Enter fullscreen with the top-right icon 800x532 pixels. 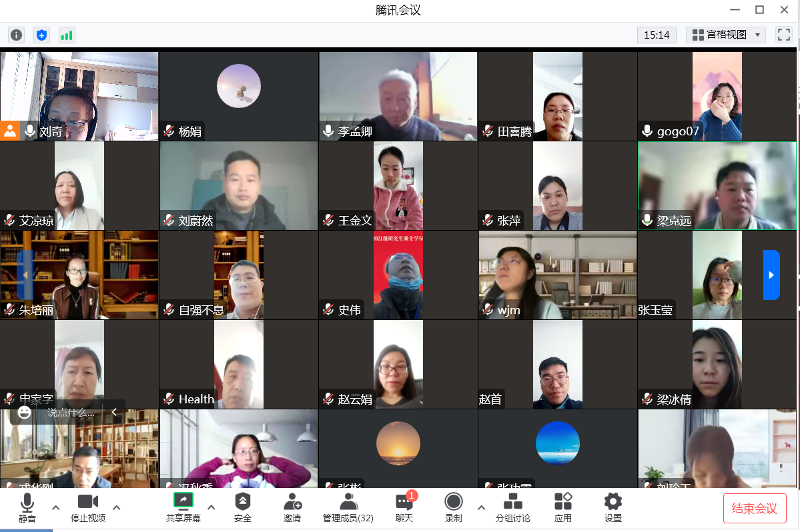point(783,35)
